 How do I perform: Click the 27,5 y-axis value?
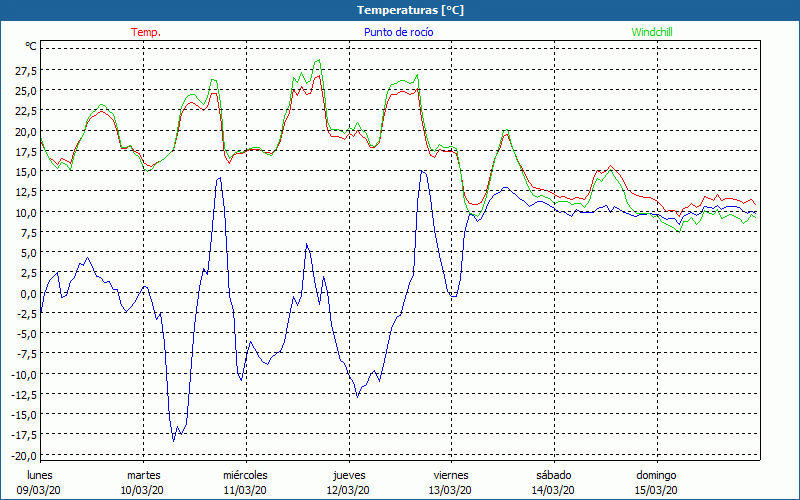pyautogui.click(x=25, y=70)
